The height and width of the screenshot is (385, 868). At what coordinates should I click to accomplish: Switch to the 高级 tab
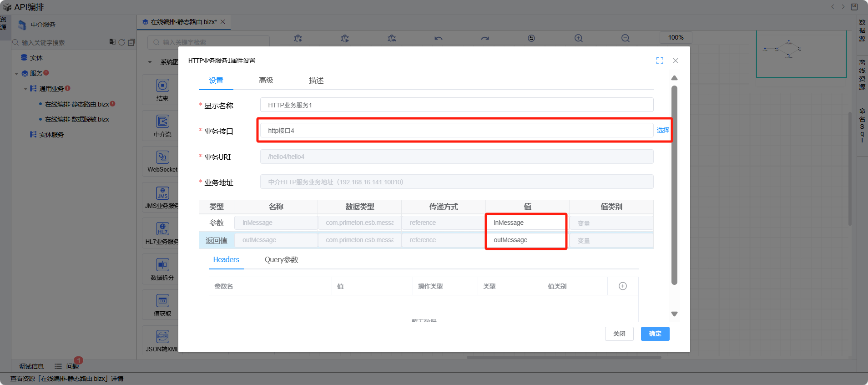pos(266,81)
